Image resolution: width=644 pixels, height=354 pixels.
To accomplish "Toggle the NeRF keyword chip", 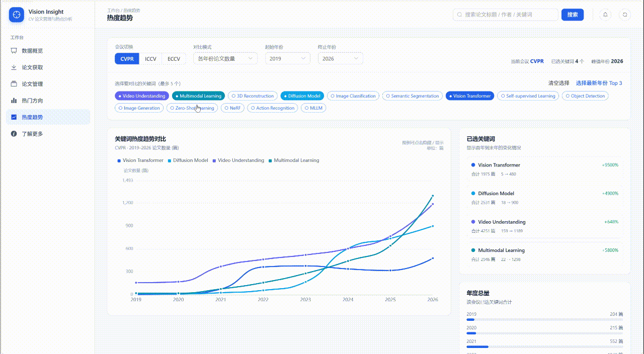I will 232,108.
